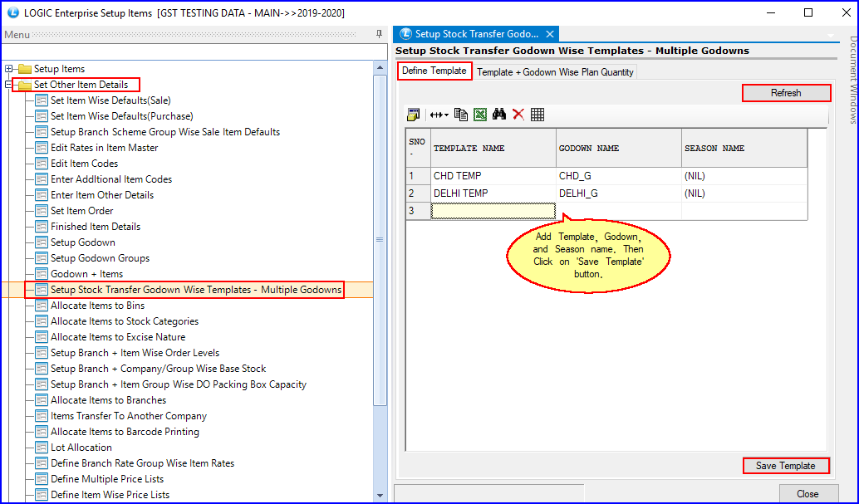
Task: Select the Define Template tab
Action: click(434, 71)
